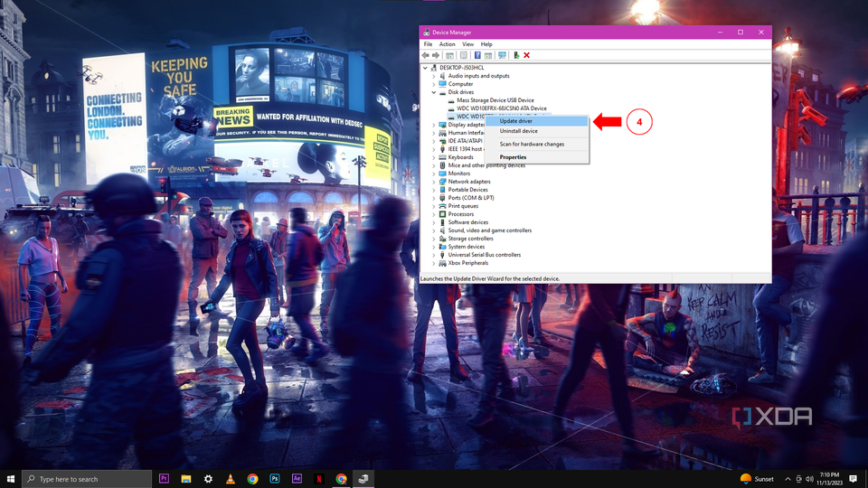Click the IEEE 1394 host controllers icon
Image resolution: width=868 pixels, height=488 pixels.
442,149
